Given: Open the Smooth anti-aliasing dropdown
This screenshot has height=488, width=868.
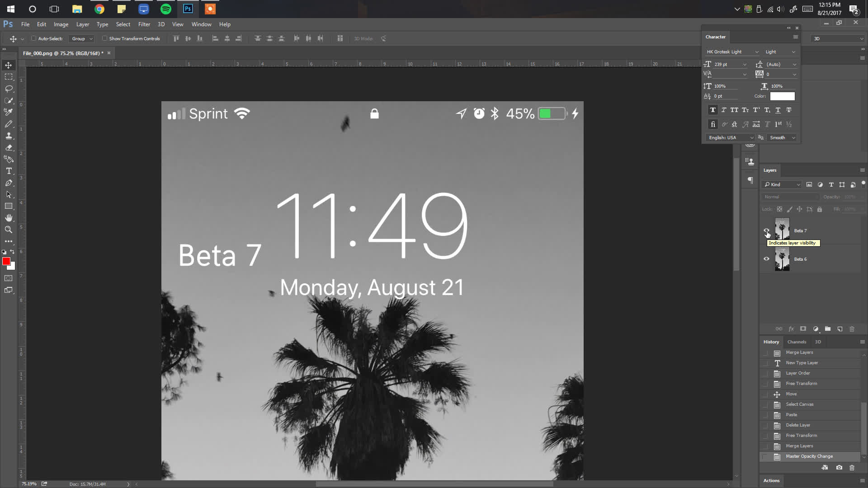Looking at the screenshot, I should click(x=782, y=138).
